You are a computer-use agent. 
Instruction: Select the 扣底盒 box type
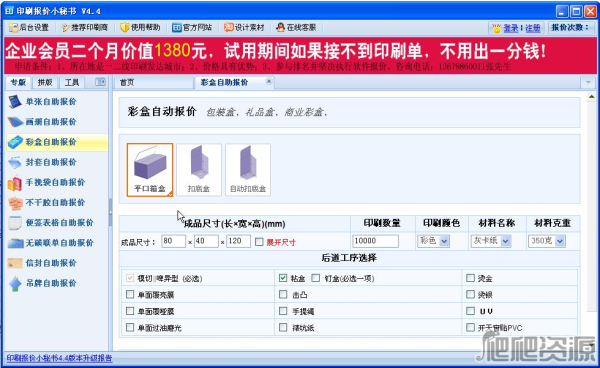199,170
